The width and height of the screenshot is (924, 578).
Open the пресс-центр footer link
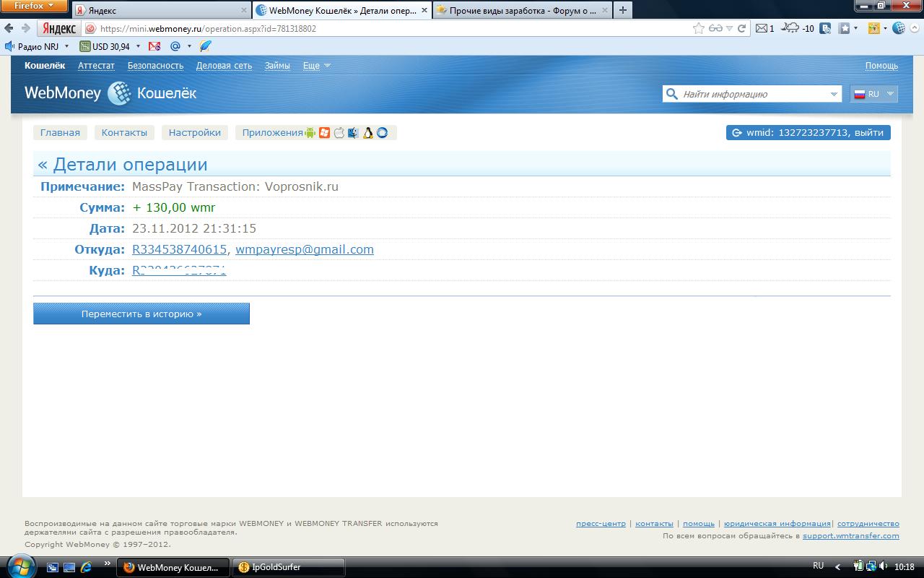click(x=601, y=524)
